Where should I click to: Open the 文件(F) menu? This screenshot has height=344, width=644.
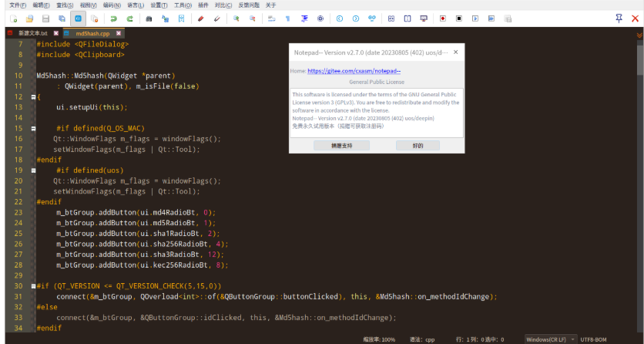[x=18, y=5]
